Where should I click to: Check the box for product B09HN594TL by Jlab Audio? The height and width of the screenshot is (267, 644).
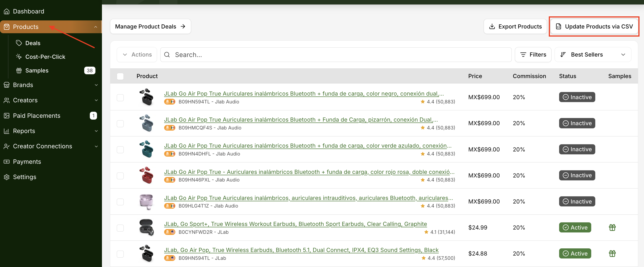[120, 97]
